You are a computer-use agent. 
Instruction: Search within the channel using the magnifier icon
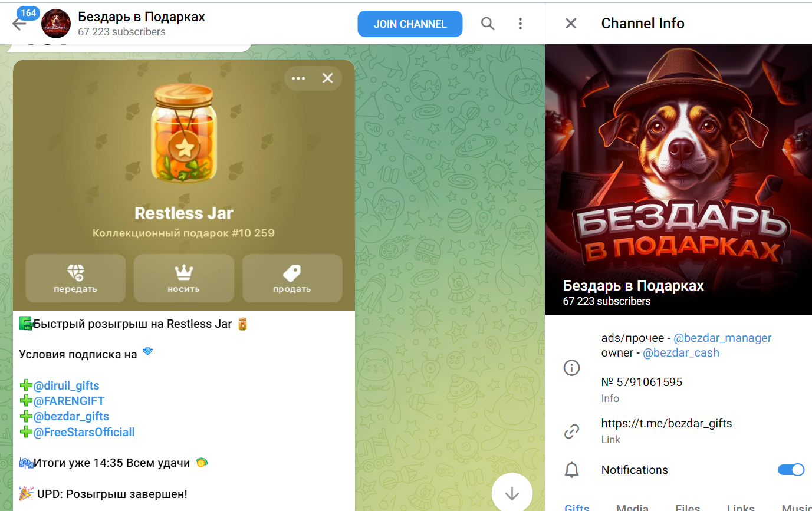pyautogui.click(x=488, y=24)
